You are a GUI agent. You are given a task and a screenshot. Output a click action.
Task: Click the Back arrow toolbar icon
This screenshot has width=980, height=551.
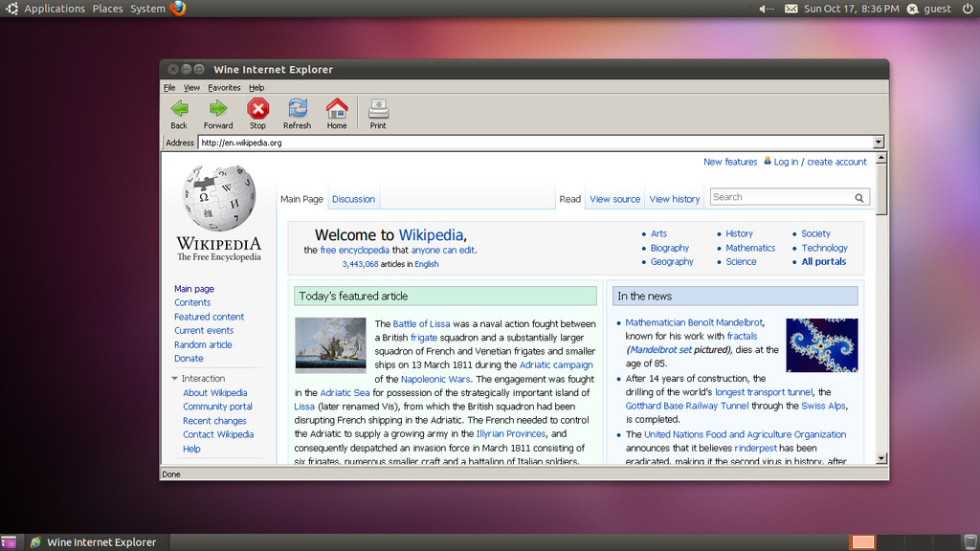(179, 108)
